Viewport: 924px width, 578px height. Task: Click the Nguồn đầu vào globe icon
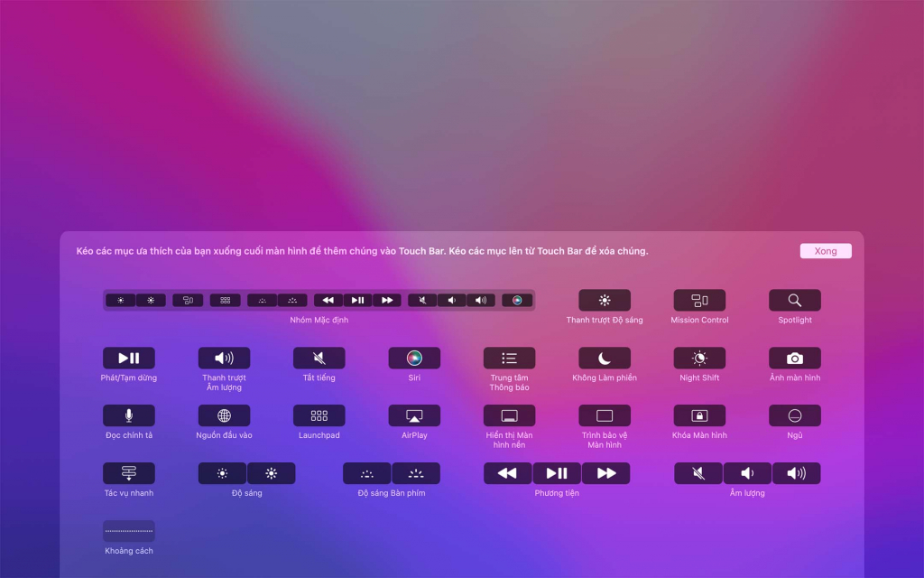tap(224, 415)
